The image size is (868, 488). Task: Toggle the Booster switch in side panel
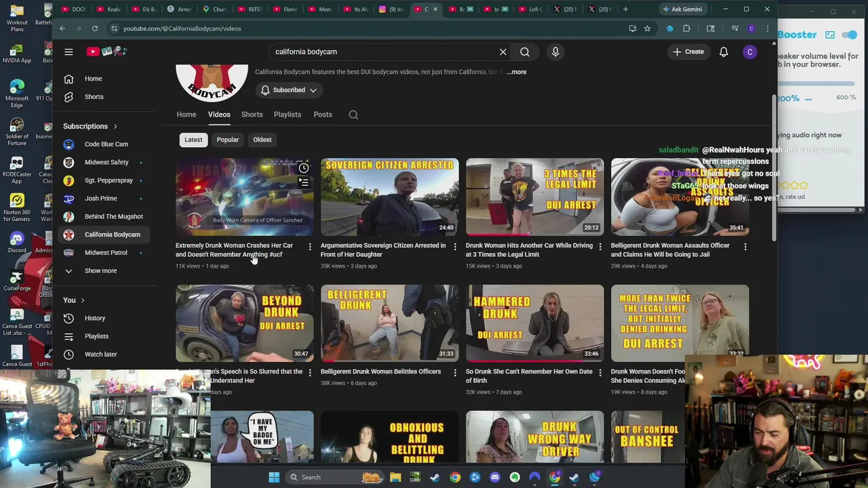pyautogui.click(x=849, y=35)
